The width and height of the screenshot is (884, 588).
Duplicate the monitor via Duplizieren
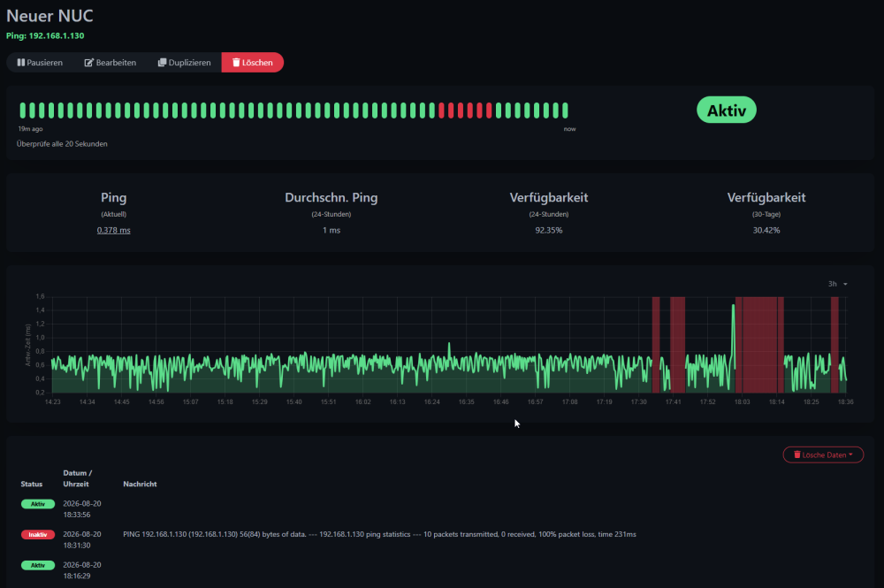coord(185,63)
